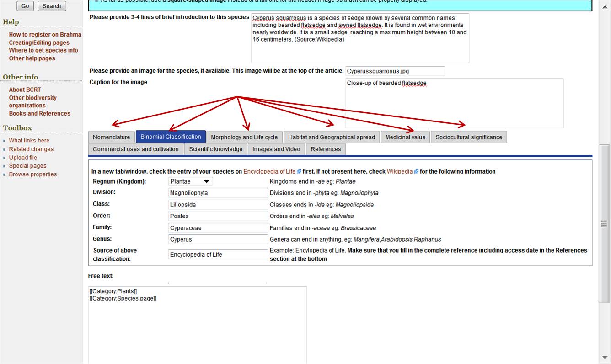Open How to register on Brahma link
Screen dimensions: 611x364
pyautogui.click(x=45, y=35)
